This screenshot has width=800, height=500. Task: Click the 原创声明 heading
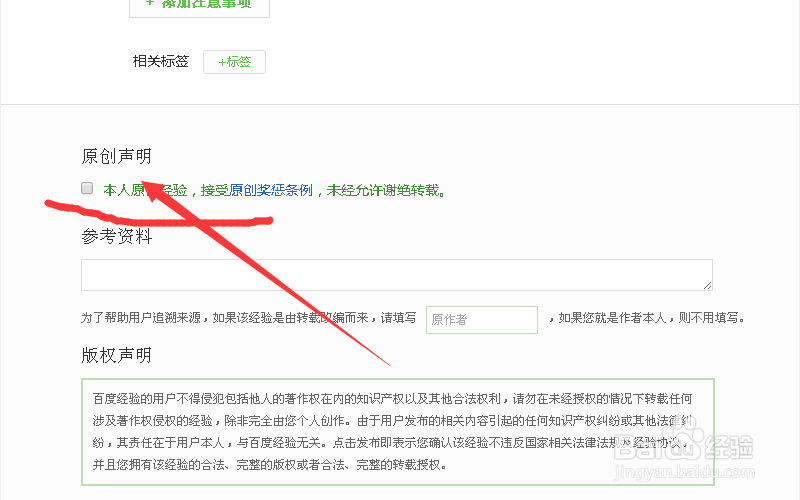point(116,156)
